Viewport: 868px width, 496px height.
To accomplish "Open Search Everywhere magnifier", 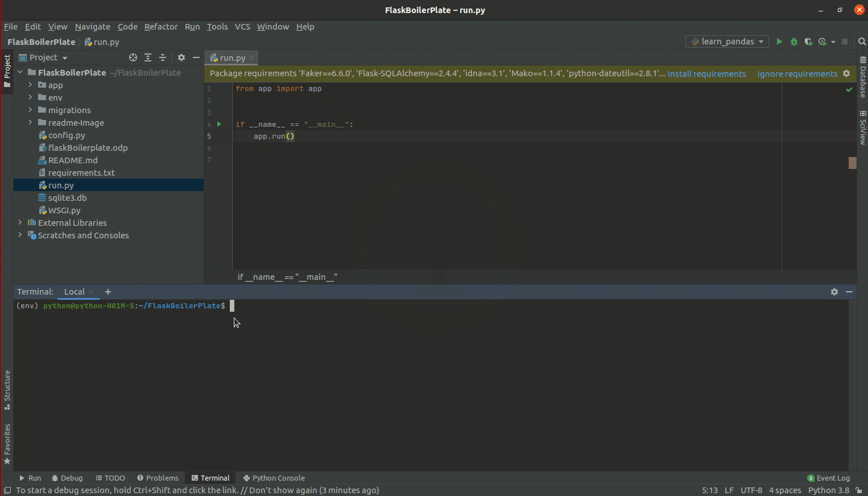I will coord(862,42).
